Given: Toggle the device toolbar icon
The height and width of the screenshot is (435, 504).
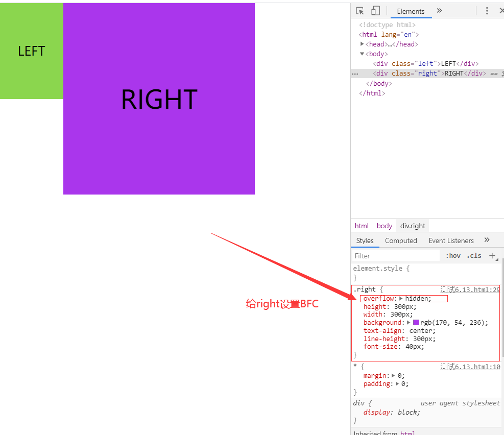Looking at the screenshot, I should click(375, 11).
